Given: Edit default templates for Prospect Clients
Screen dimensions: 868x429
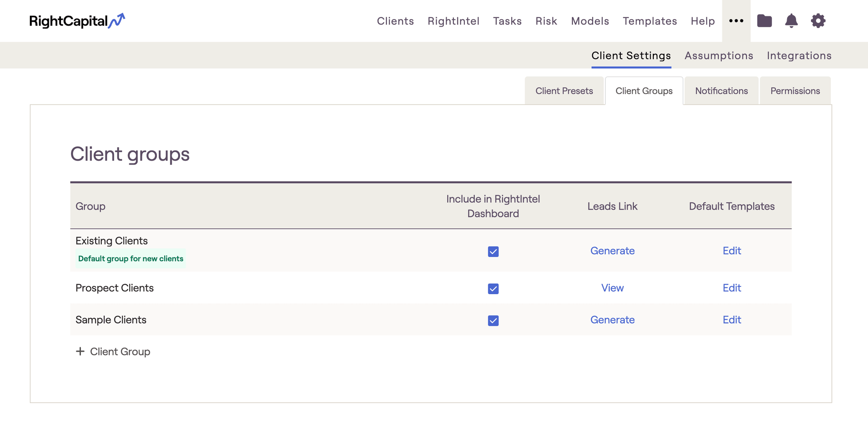Looking at the screenshot, I should tap(731, 288).
